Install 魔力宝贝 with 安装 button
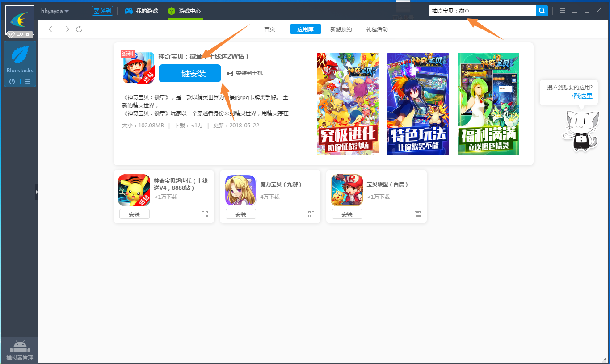 [241, 214]
